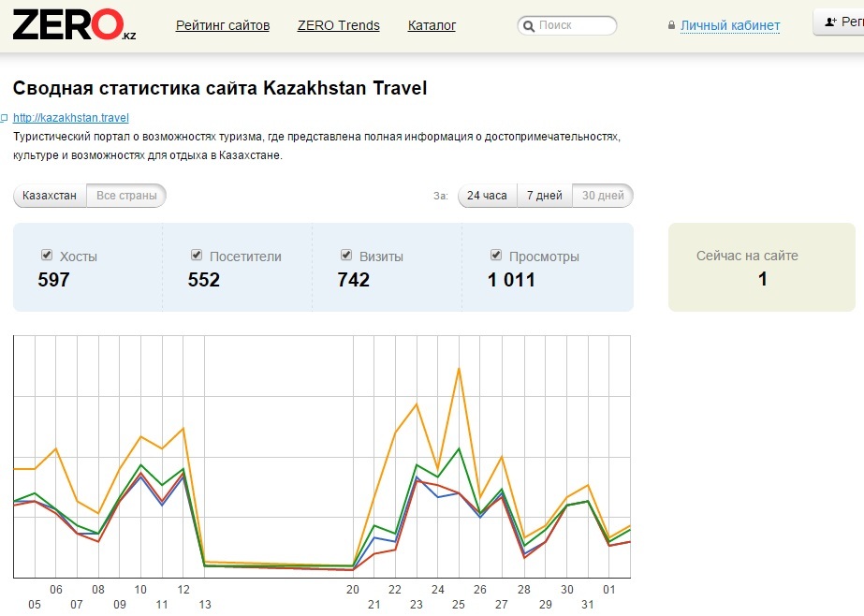Viewport: 864px width, 616px height.
Task: Select the Казахстан filter tab
Action: (x=50, y=196)
